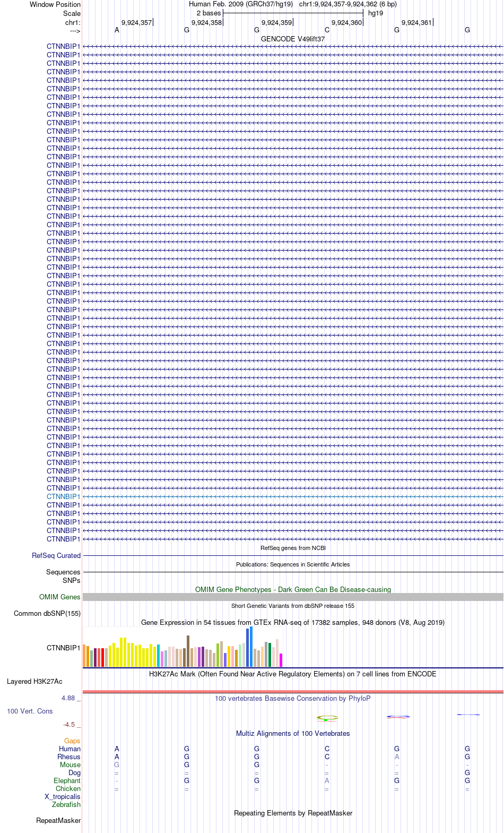This screenshot has height=833, width=504.
Task: Open 100 vertebrates Basewise Conservation by PhyloP
Action: pos(293,698)
